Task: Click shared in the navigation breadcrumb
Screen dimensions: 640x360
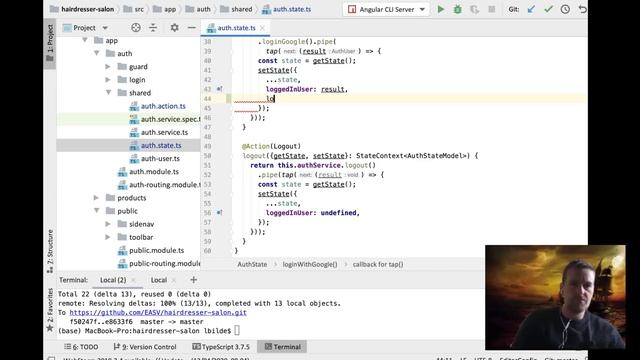Action: [242, 9]
